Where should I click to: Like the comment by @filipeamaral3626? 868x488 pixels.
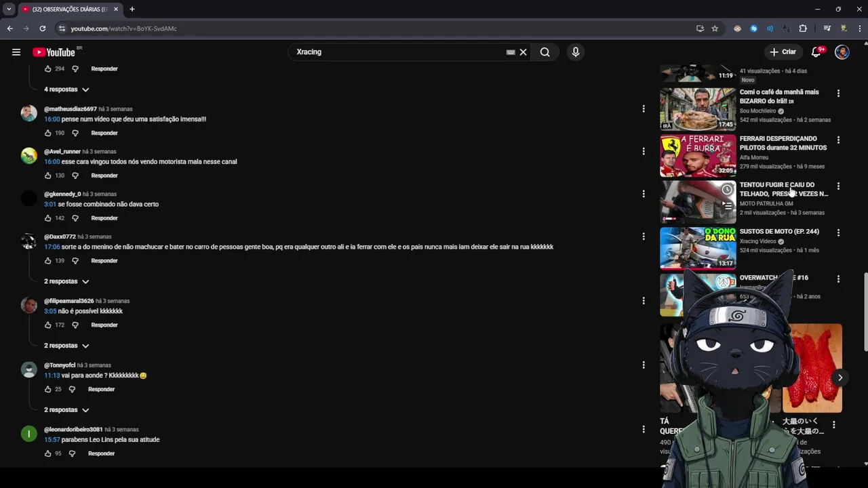pyautogui.click(x=47, y=325)
